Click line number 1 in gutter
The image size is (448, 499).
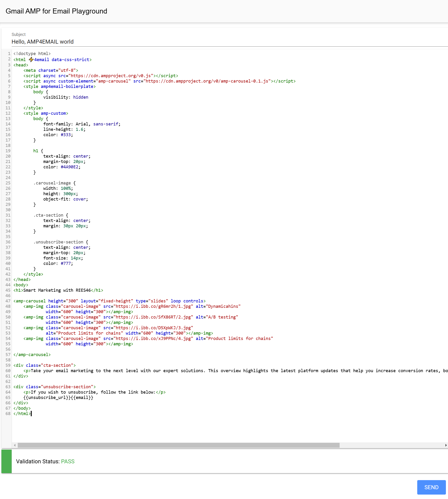(x=9, y=53)
